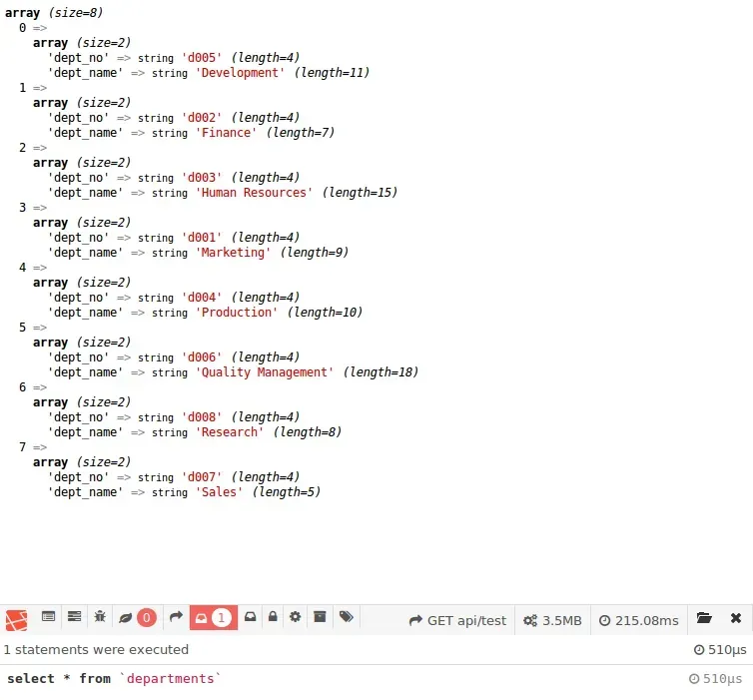Click the 'd005' department number value
This screenshot has width=753, height=700.
[202, 58]
